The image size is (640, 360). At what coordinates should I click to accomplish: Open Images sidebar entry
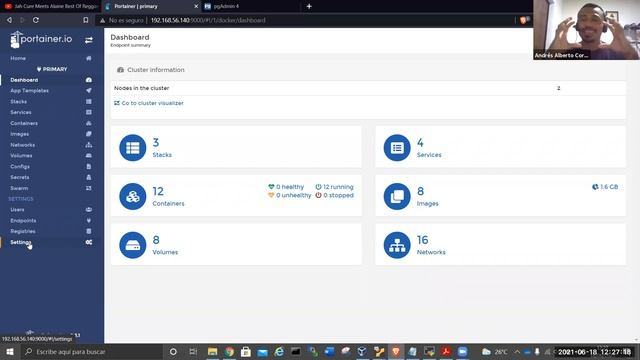[20, 134]
